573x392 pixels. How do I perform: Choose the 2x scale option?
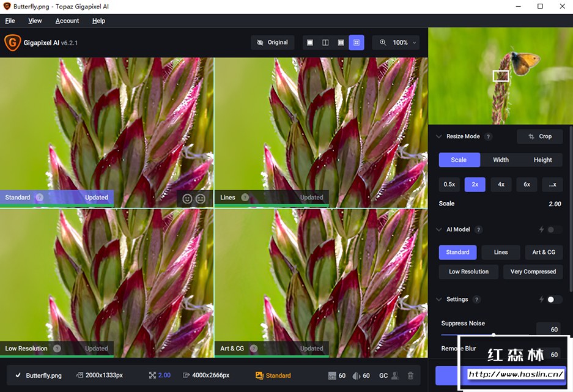(x=475, y=185)
